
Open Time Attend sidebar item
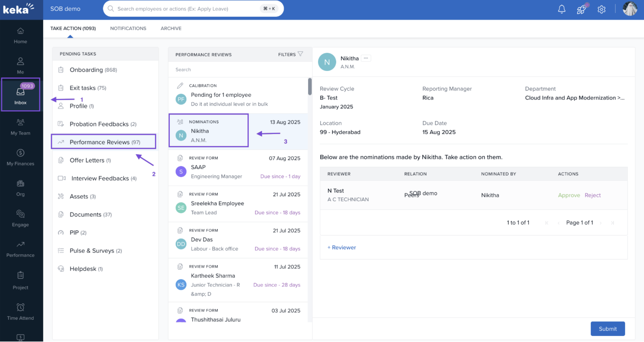coord(20,312)
